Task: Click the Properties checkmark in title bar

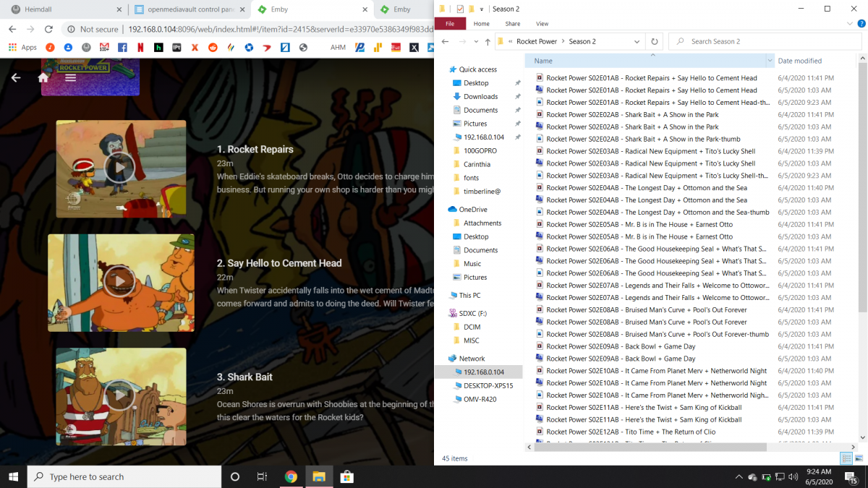Action: tap(460, 9)
